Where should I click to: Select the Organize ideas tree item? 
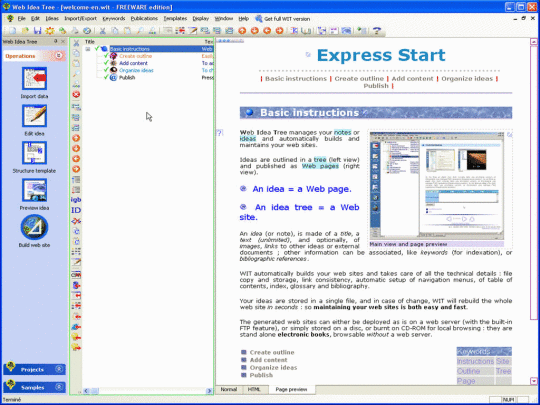(x=136, y=70)
